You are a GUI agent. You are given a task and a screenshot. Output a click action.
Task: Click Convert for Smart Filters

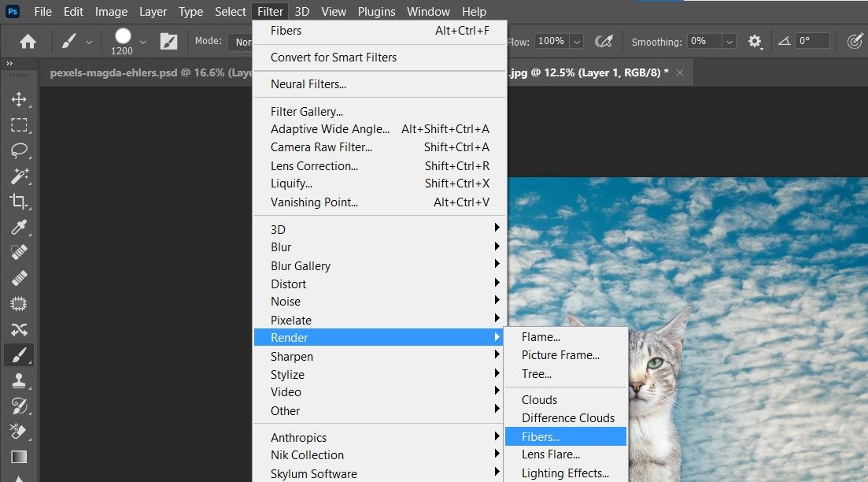[380, 57]
